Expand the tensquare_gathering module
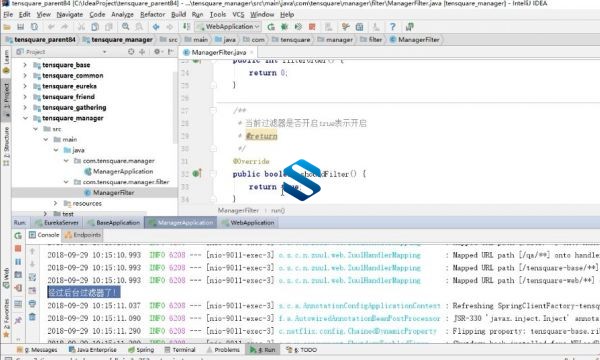Viewport: 600px width, 360px height. click(25, 108)
